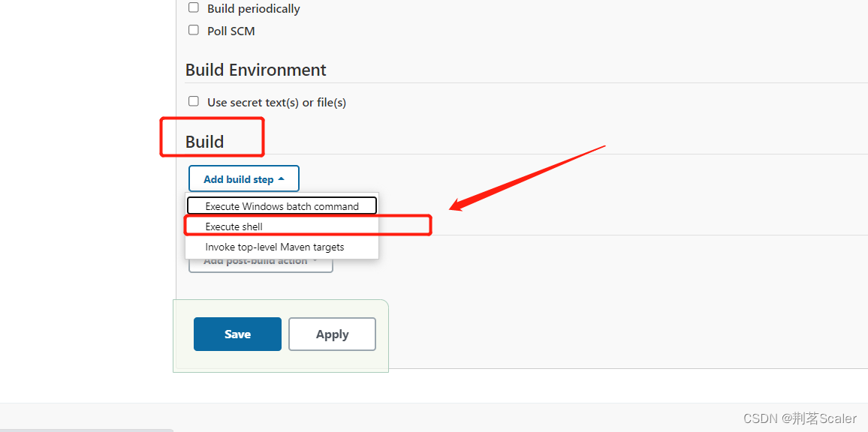
Task: Click the Build periodically label text
Action: click(x=253, y=9)
